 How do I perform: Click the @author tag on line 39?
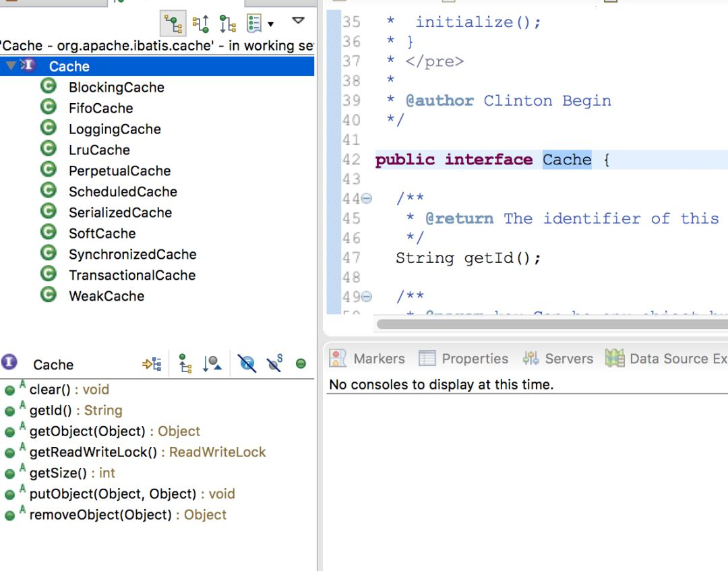click(439, 100)
